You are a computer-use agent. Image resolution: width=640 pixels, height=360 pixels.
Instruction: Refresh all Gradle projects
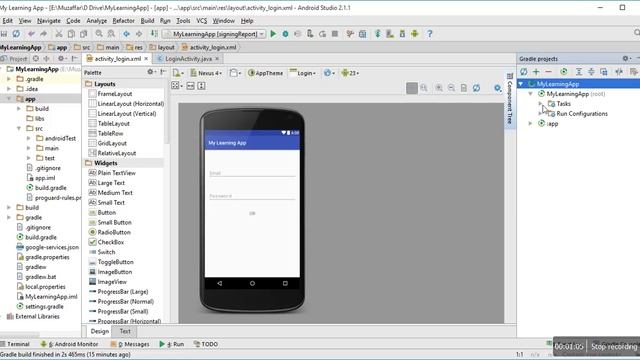point(524,72)
